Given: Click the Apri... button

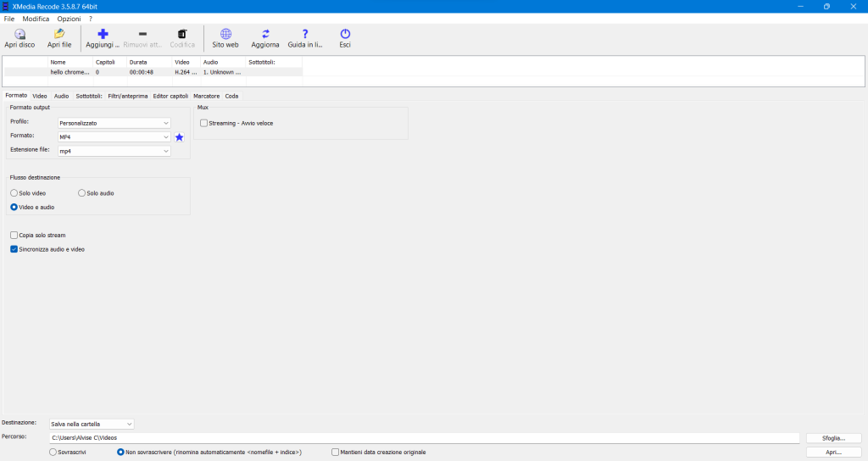Looking at the screenshot, I should click(x=833, y=453).
